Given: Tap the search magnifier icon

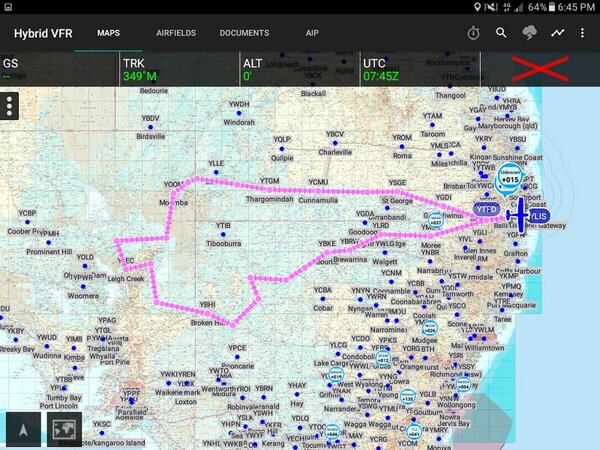Looking at the screenshot, I should coord(501,33).
